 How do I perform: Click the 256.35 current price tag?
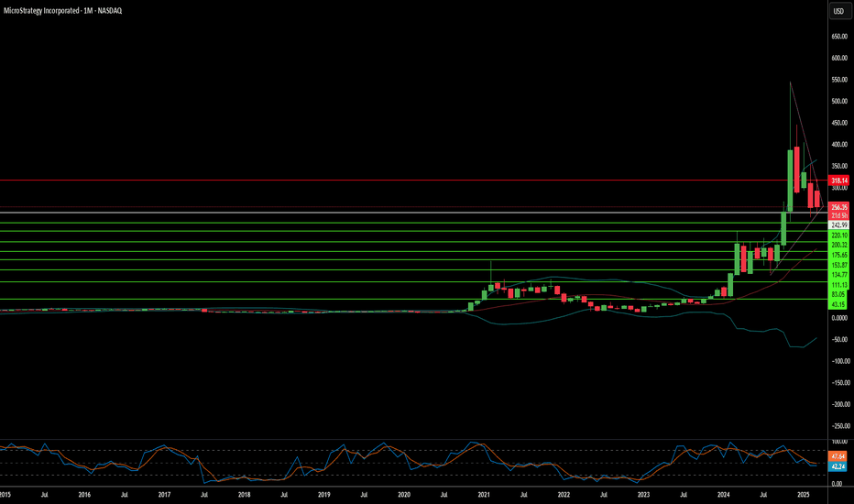click(x=838, y=207)
